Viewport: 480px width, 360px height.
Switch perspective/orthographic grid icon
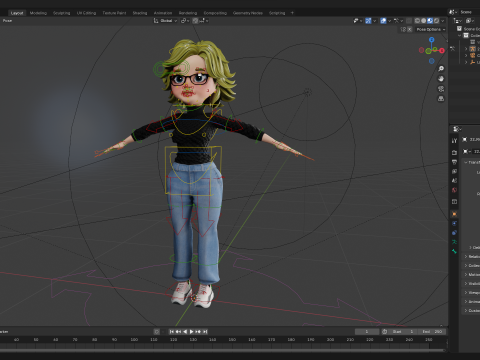point(441,99)
